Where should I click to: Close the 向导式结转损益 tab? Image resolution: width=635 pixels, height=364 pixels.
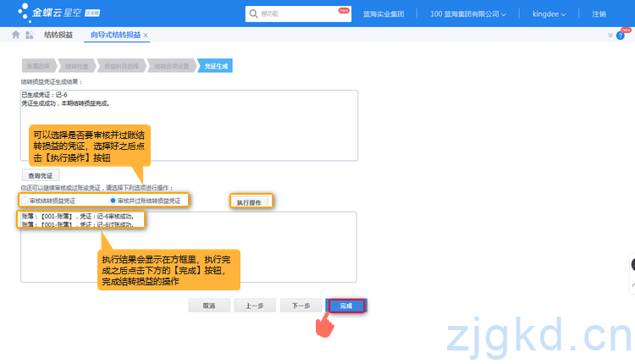[x=146, y=35]
